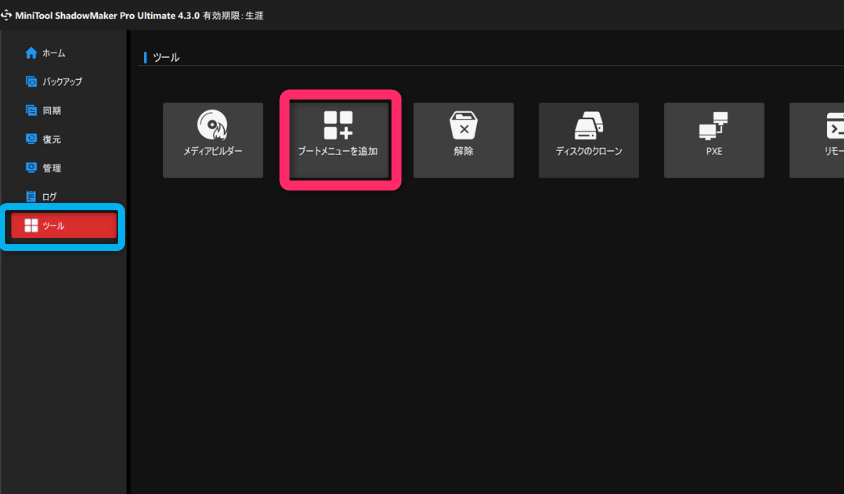The width and height of the screenshot is (844, 494).
Task: Click the Log icon in sidebar
Action: (31, 196)
